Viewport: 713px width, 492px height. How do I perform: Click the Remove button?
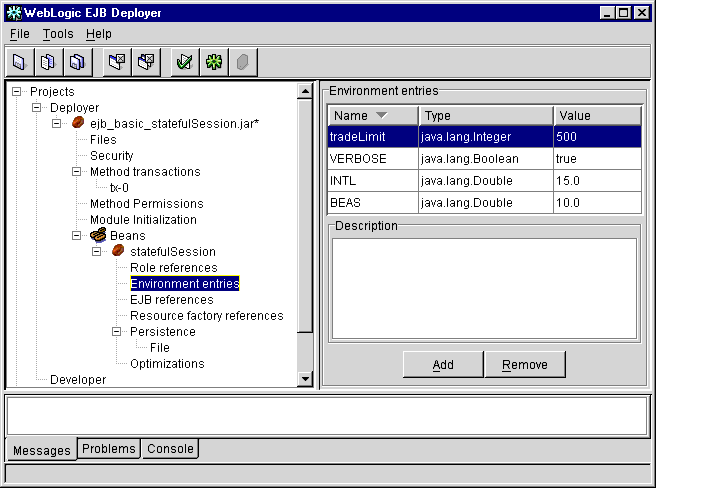pos(524,365)
